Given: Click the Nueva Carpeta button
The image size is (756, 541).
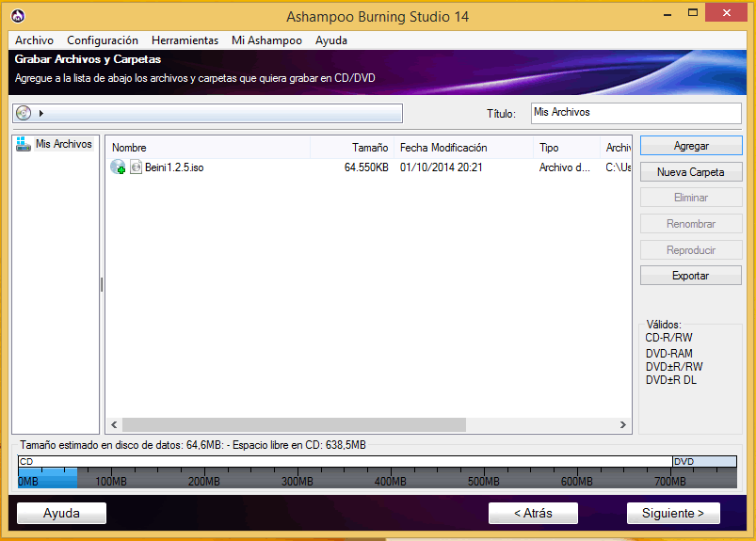Looking at the screenshot, I should (x=691, y=172).
